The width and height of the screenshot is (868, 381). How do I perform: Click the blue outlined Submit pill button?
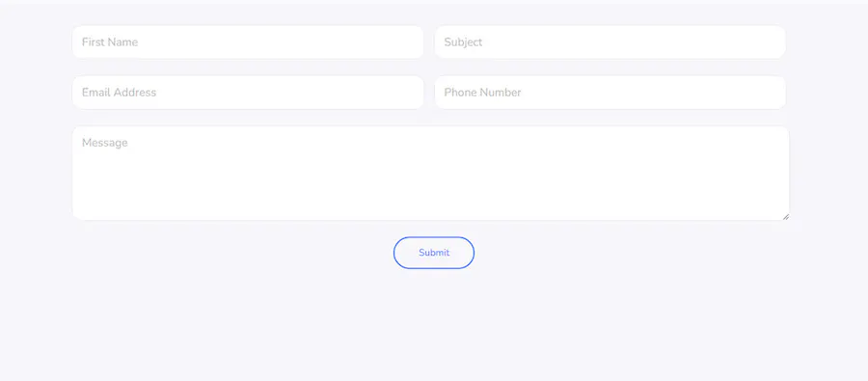[x=434, y=253]
